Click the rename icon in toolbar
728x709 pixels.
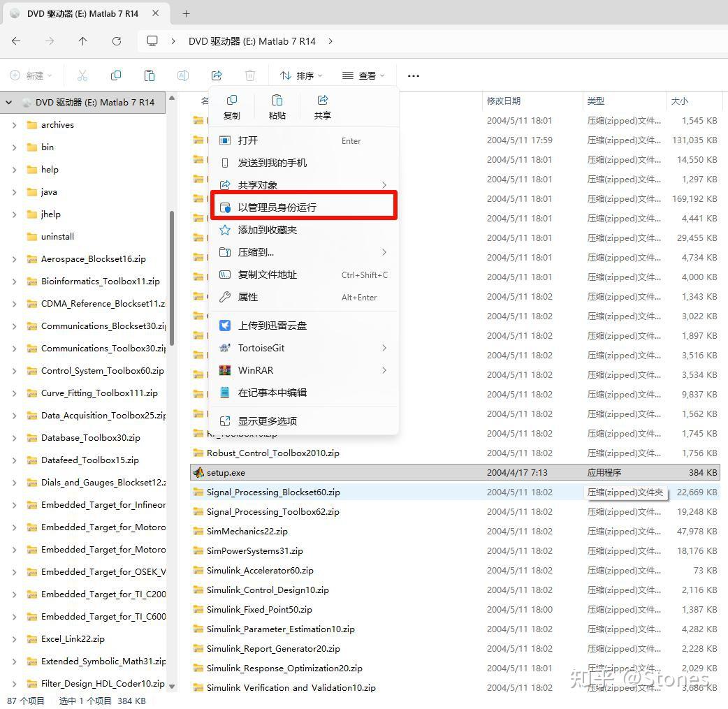[x=183, y=75]
